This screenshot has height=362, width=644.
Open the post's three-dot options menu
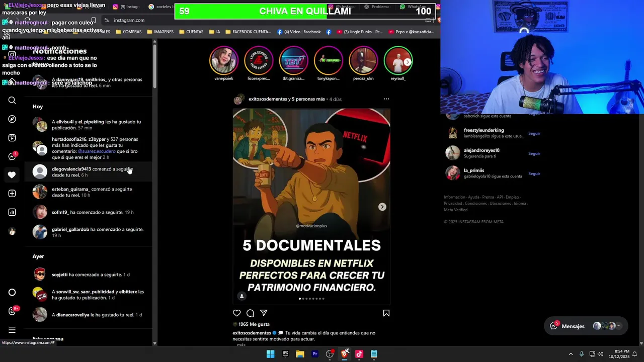386,99
